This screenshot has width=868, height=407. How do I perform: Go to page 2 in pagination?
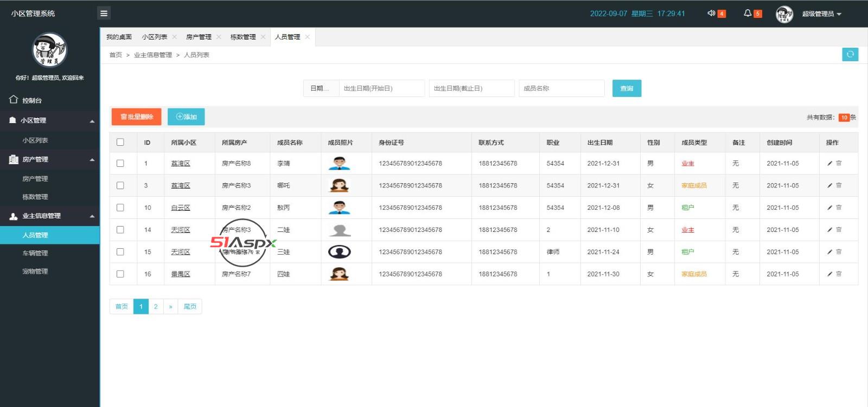(156, 306)
